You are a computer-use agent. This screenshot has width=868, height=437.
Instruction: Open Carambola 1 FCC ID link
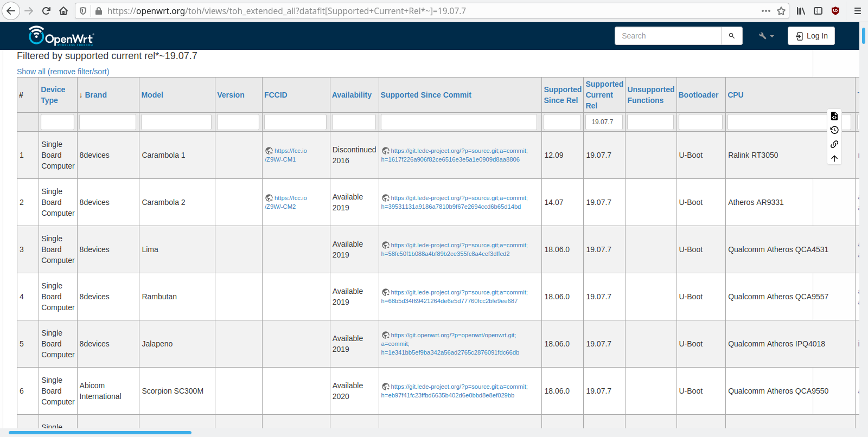click(286, 155)
